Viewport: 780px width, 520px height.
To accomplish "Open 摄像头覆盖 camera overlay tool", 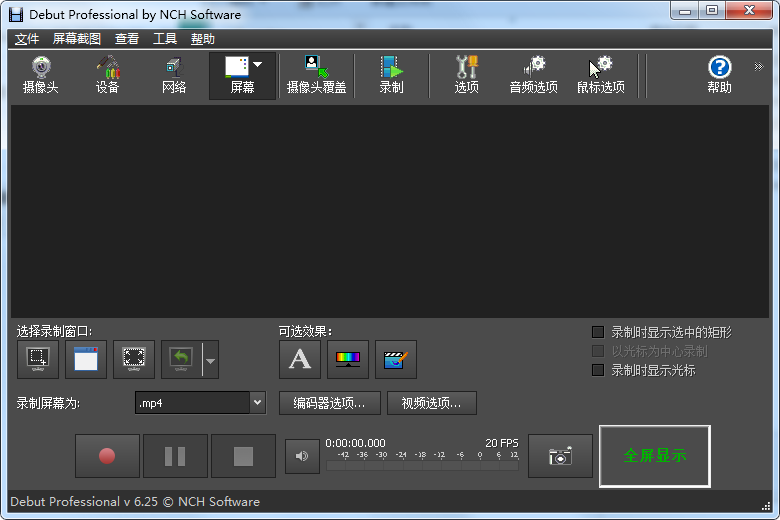I will 316,75.
